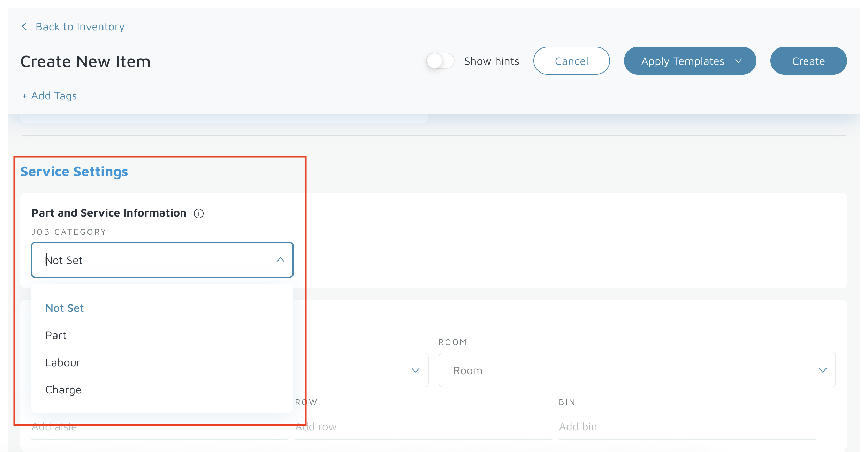This screenshot has width=868, height=452.
Task: Click the back arrow chevron icon
Action: click(x=24, y=27)
